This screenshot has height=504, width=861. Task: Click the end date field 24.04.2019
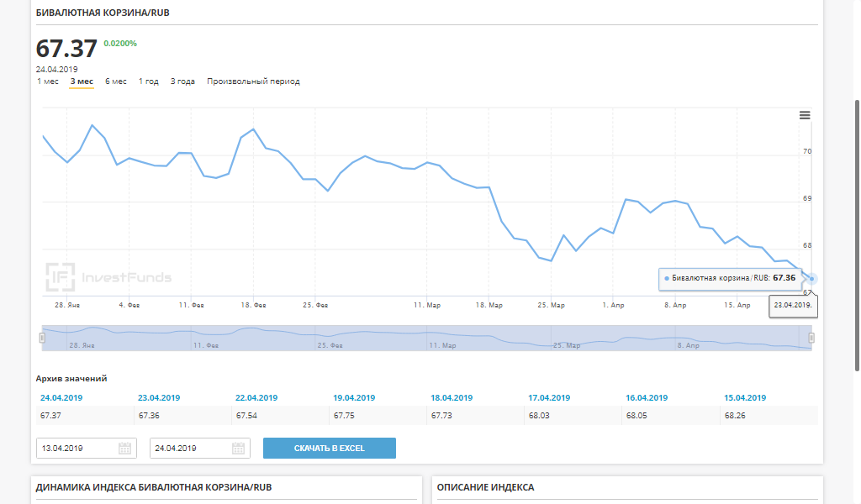click(189, 449)
